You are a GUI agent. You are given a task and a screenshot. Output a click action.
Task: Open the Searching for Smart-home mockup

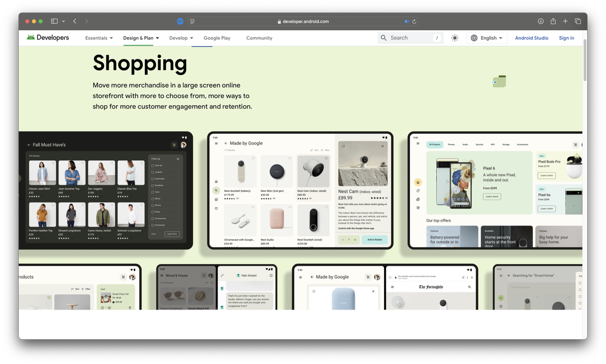[538, 287]
